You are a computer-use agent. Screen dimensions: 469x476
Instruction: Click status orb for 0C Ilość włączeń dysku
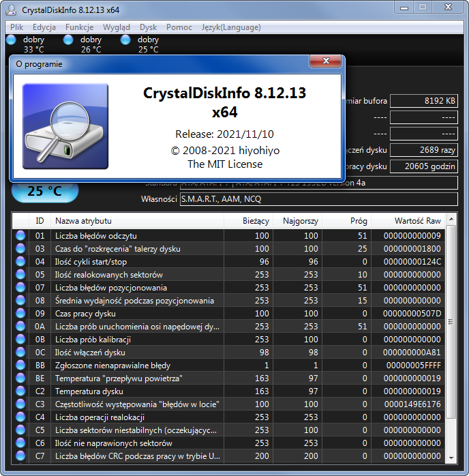(20, 352)
